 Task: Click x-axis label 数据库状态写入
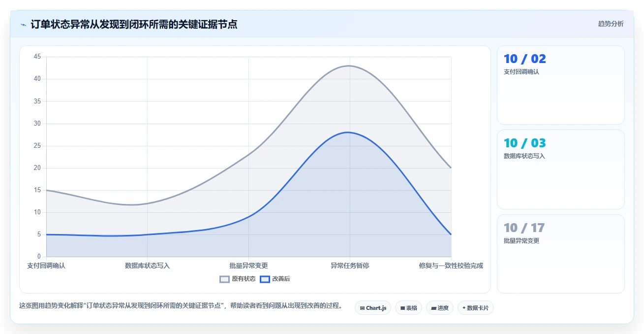(147, 266)
